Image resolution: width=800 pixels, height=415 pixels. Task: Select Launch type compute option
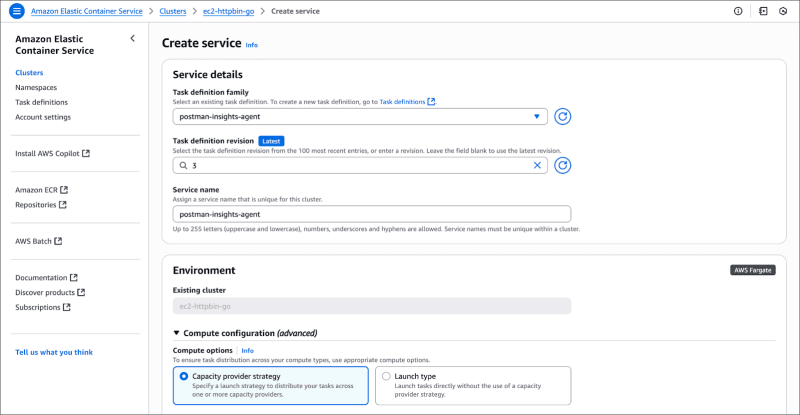pos(473,385)
